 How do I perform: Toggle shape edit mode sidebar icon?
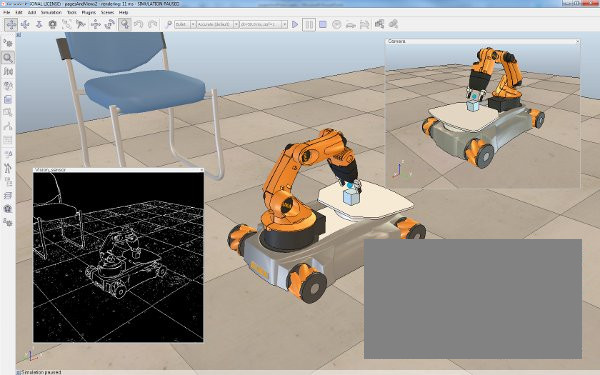tap(8, 112)
